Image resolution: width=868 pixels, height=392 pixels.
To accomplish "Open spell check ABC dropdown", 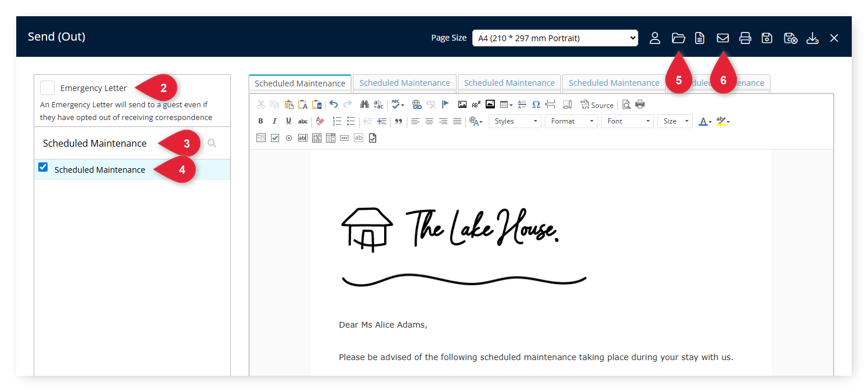I will click(398, 104).
